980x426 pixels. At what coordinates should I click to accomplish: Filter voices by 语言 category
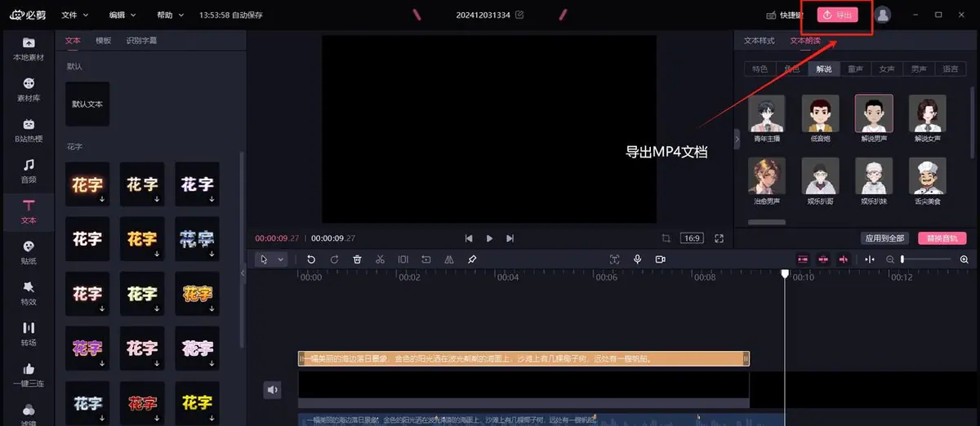(951, 69)
